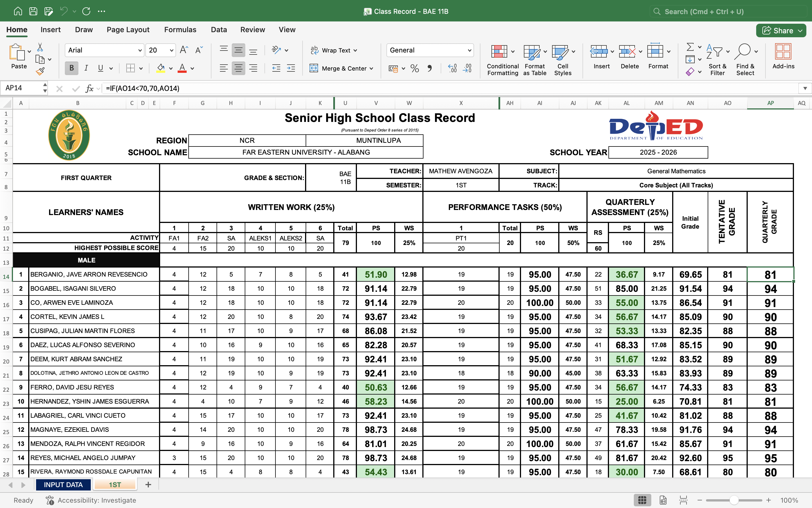812x508 pixels.
Task: Click the AutoSum sigma icon
Action: coord(690,47)
